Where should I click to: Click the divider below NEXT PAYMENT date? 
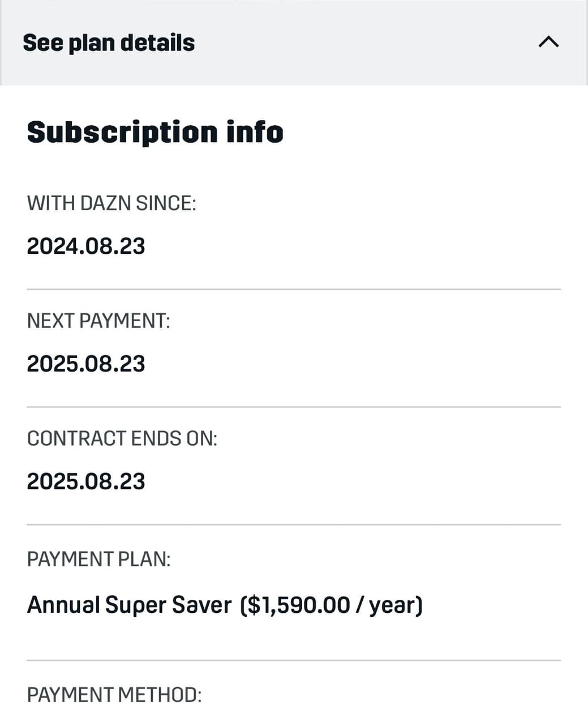coord(294,407)
